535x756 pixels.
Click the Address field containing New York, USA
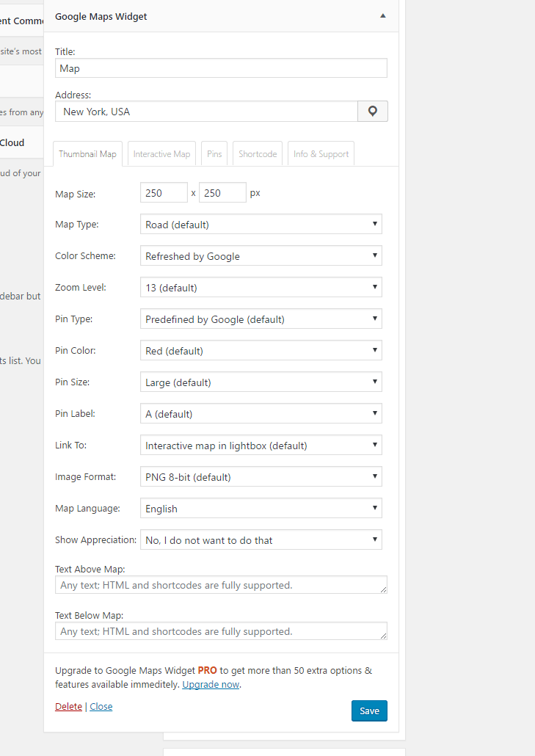[206, 112]
